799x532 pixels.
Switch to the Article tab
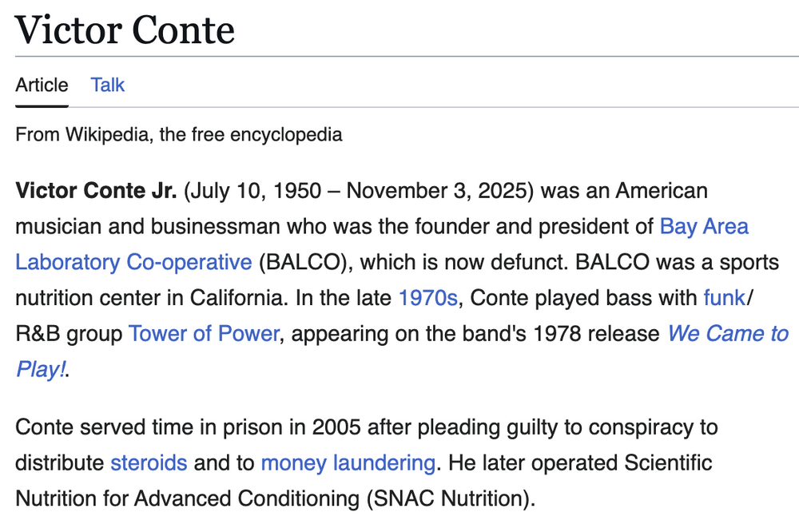point(42,85)
